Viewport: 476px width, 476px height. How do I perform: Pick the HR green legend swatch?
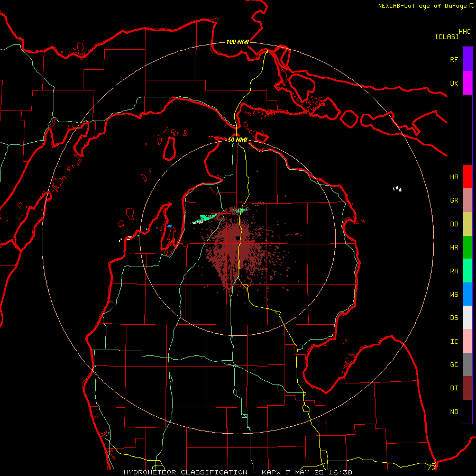[467, 247]
